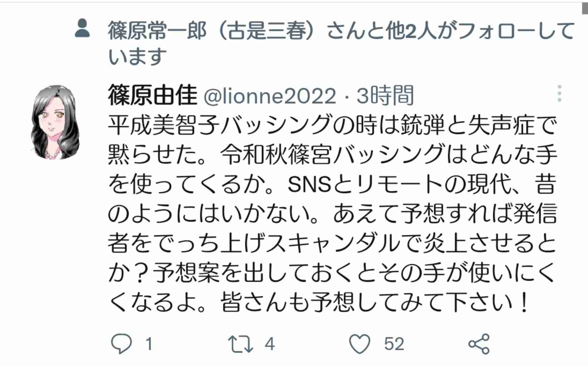The width and height of the screenshot is (588, 366).
Task: Like the tweet with the heart icon
Action: coord(359,344)
